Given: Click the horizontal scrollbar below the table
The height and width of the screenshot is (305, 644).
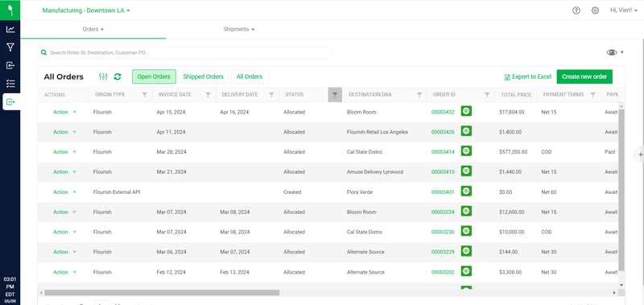Looking at the screenshot, I should (162, 293).
